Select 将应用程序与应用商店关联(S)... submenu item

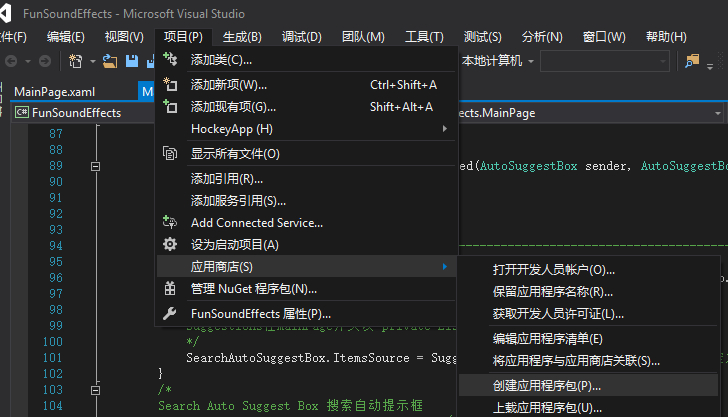coord(589,361)
